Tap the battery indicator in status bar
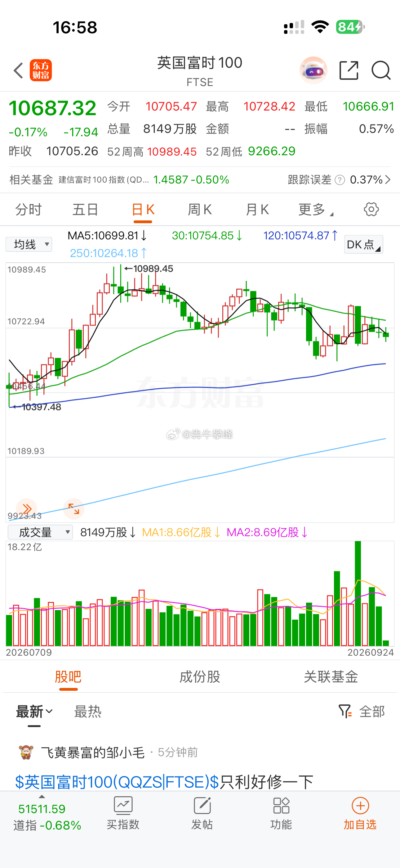400x868 pixels. 350,27
